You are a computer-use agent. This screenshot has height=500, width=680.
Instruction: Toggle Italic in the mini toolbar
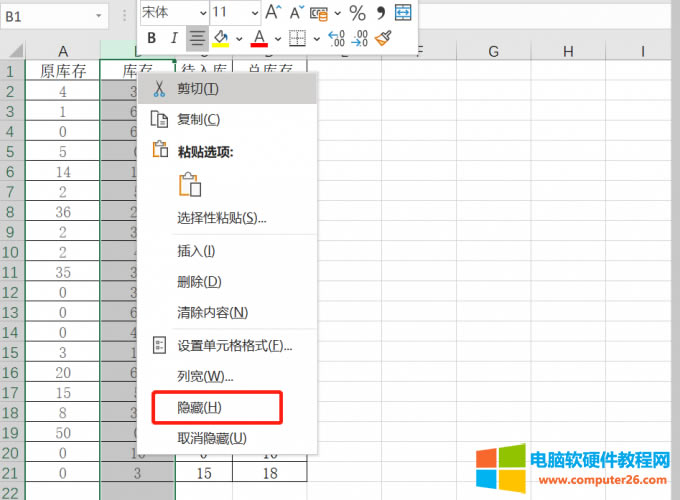pyautogui.click(x=174, y=38)
